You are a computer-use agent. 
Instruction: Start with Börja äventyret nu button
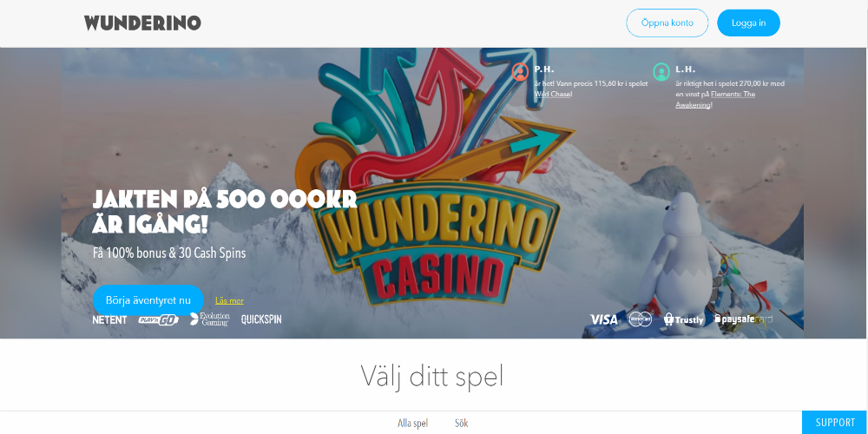(x=148, y=300)
